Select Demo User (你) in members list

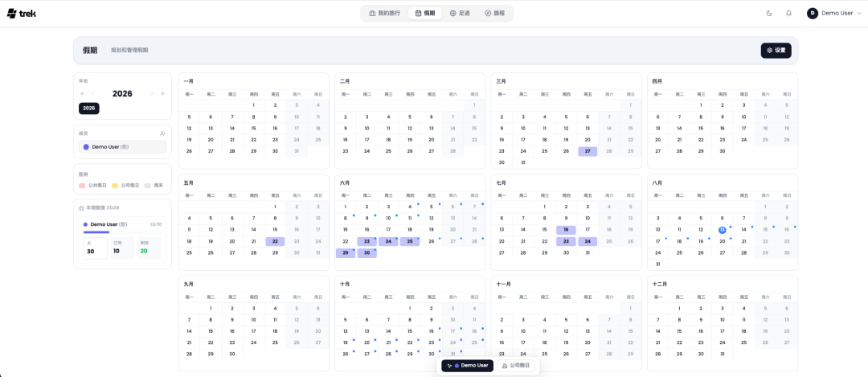click(122, 147)
